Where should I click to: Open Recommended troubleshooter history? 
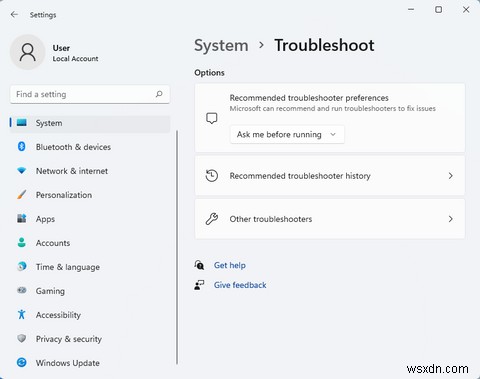330,176
